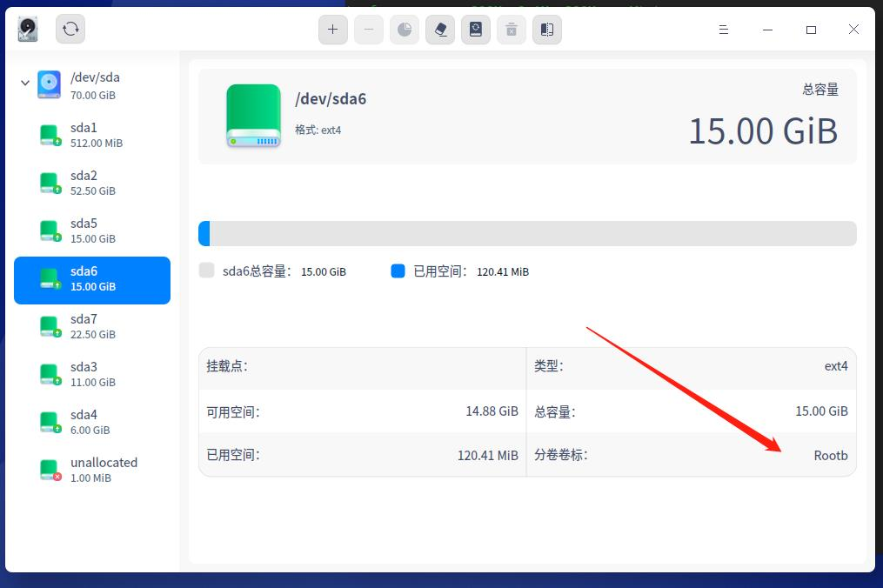Click the grey sda6 total capacity swatch
The image size is (883, 588).
pos(207,271)
